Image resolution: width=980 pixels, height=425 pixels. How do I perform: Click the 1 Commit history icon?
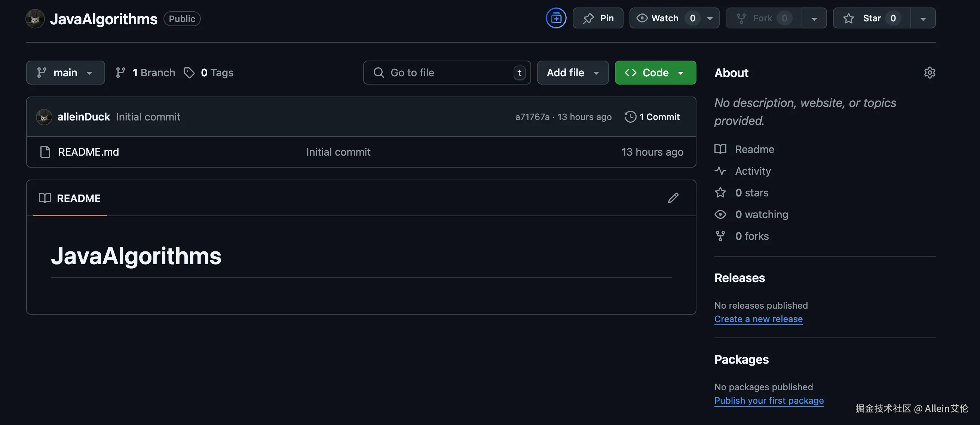click(630, 117)
